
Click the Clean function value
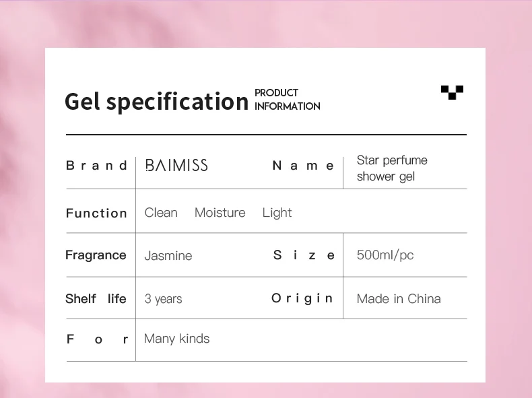tap(161, 213)
